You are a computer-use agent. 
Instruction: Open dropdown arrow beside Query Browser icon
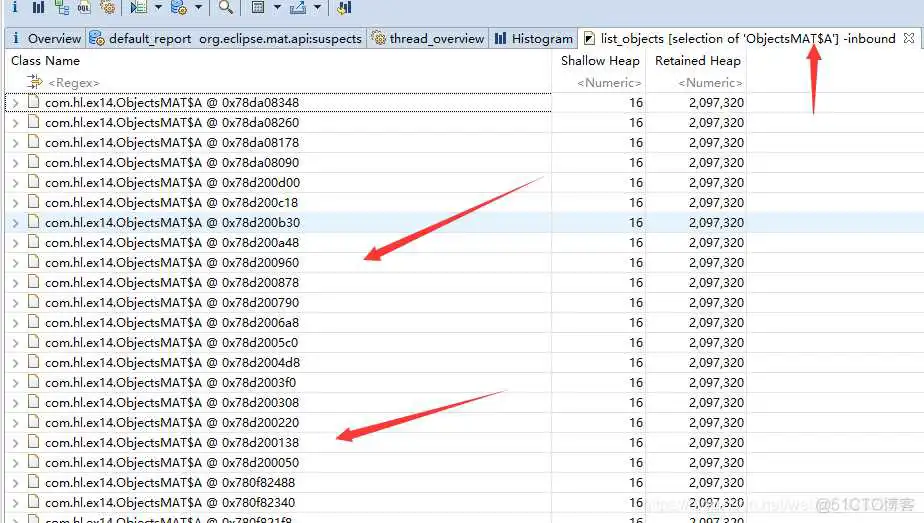pos(198,8)
